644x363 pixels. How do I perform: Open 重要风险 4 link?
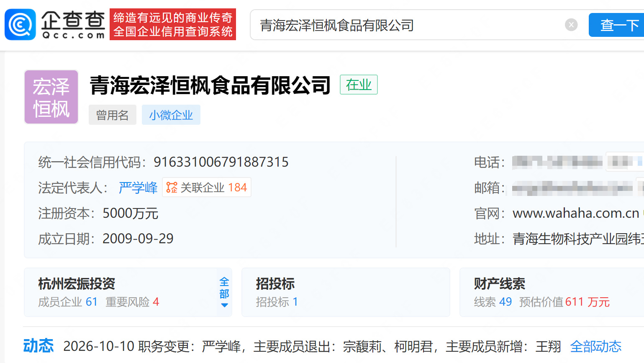(132, 302)
